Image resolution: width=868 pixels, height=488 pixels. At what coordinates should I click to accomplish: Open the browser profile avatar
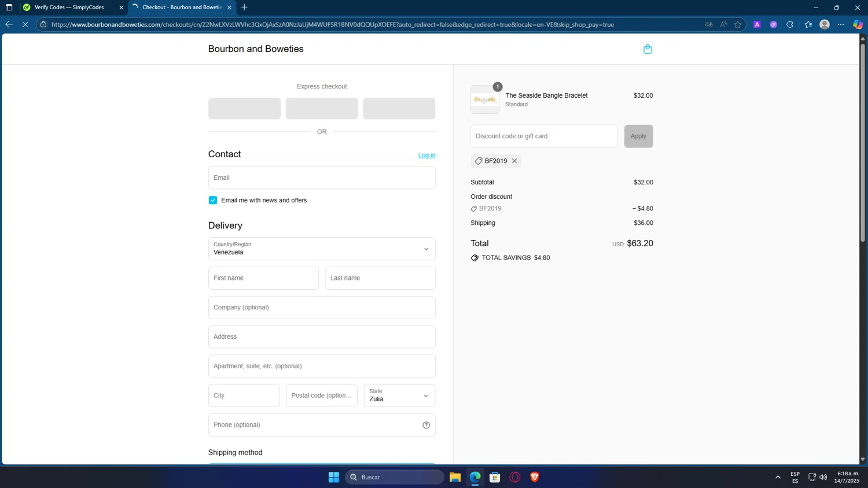coord(825,24)
